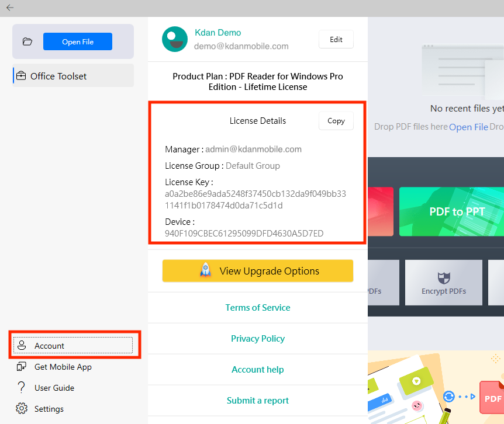This screenshot has width=504, height=424.
Task: Click the Get Mobile App devices icon
Action: coord(22,367)
